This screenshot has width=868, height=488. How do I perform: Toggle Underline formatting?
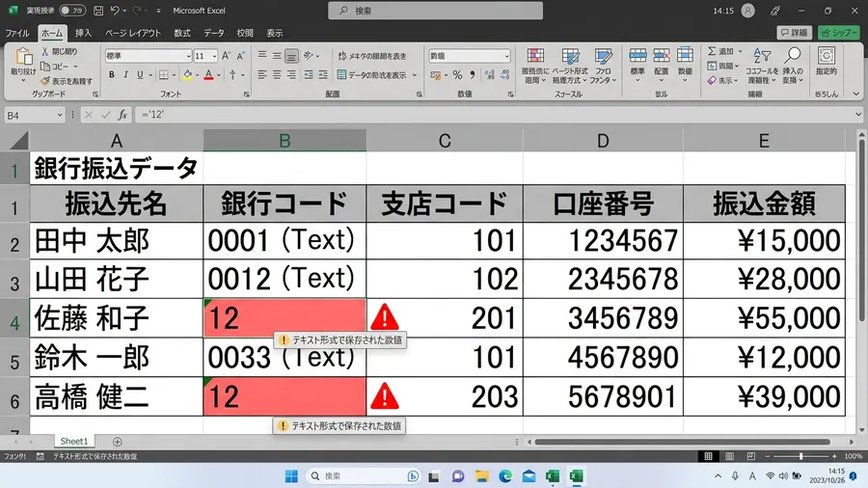coord(140,74)
